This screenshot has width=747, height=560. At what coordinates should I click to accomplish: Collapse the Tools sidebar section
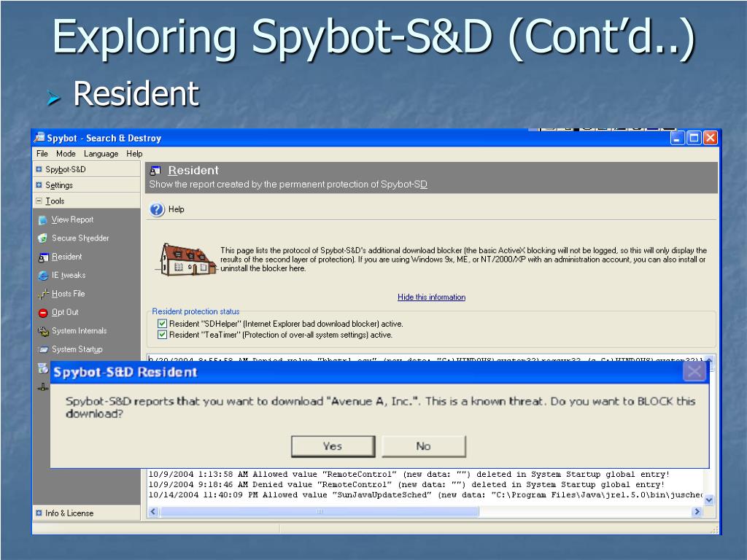click(x=39, y=201)
